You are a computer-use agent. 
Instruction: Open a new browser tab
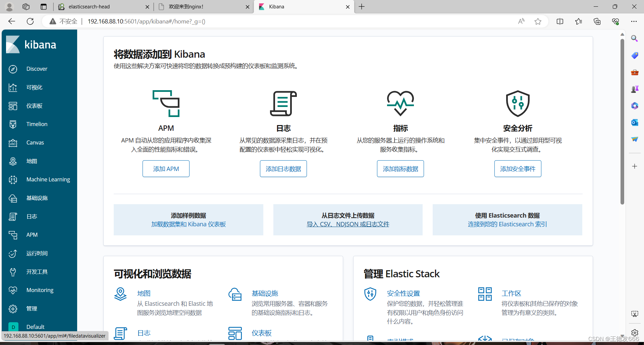pyautogui.click(x=362, y=7)
